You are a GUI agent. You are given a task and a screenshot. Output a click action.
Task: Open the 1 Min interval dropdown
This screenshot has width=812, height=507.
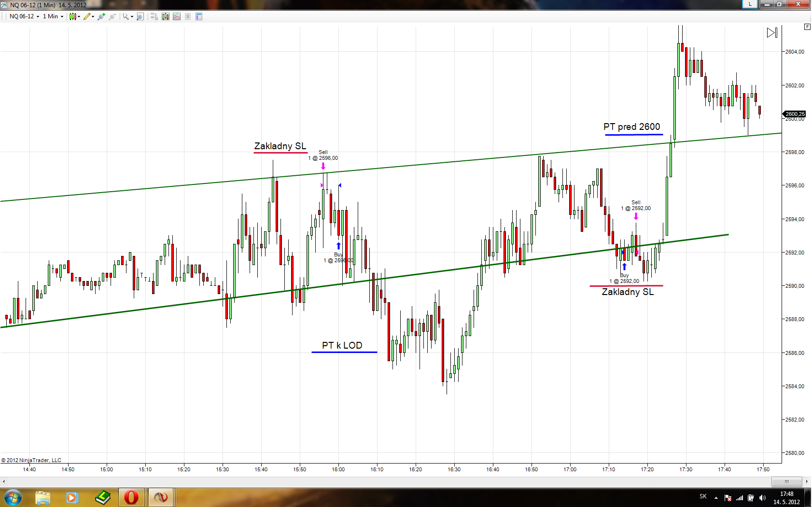pos(53,16)
